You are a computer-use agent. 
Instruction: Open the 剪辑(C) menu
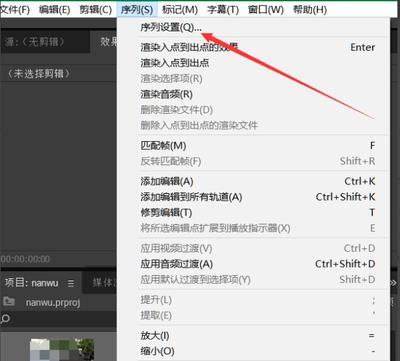click(96, 10)
